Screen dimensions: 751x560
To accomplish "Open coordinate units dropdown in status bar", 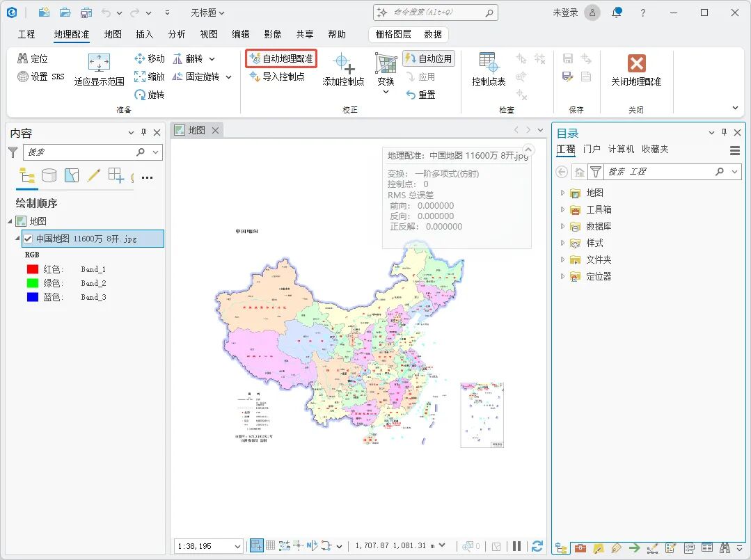I will (x=442, y=545).
